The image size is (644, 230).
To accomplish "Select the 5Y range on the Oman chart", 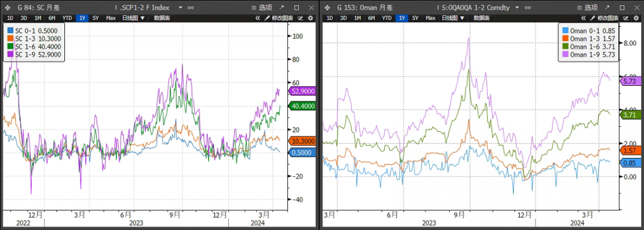I will (415, 18).
